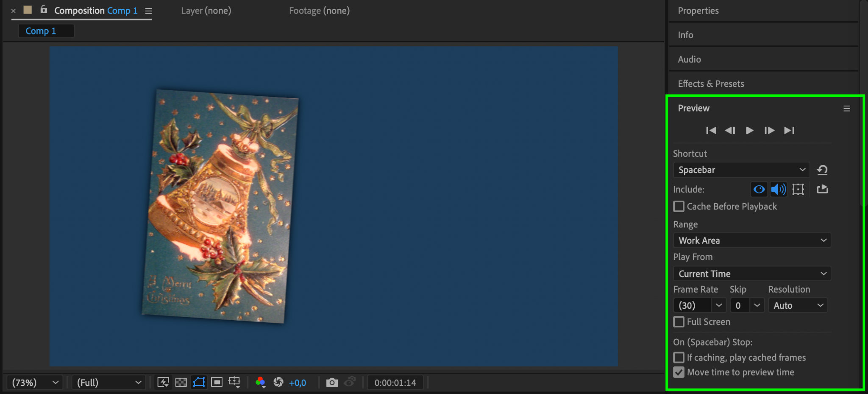Close the Composition panel tab

tap(14, 11)
